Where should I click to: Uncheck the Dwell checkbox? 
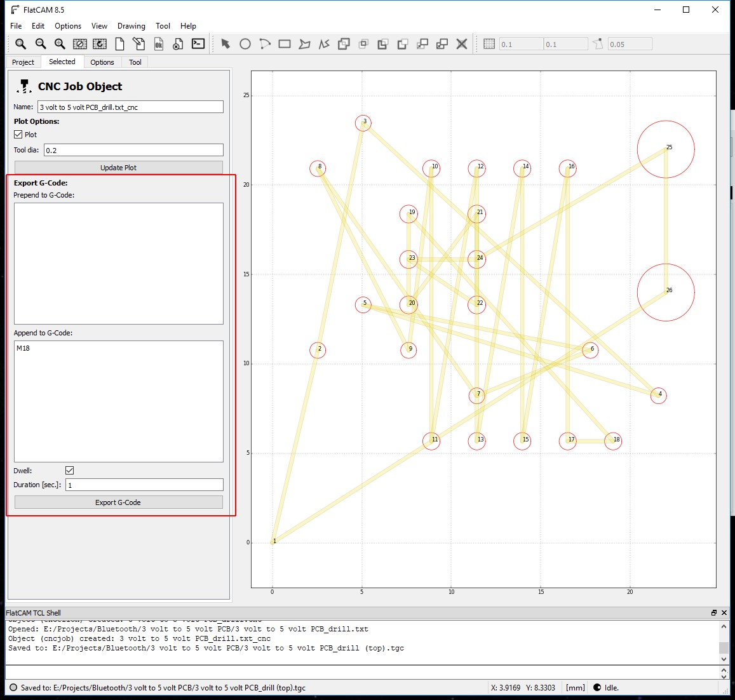69,470
